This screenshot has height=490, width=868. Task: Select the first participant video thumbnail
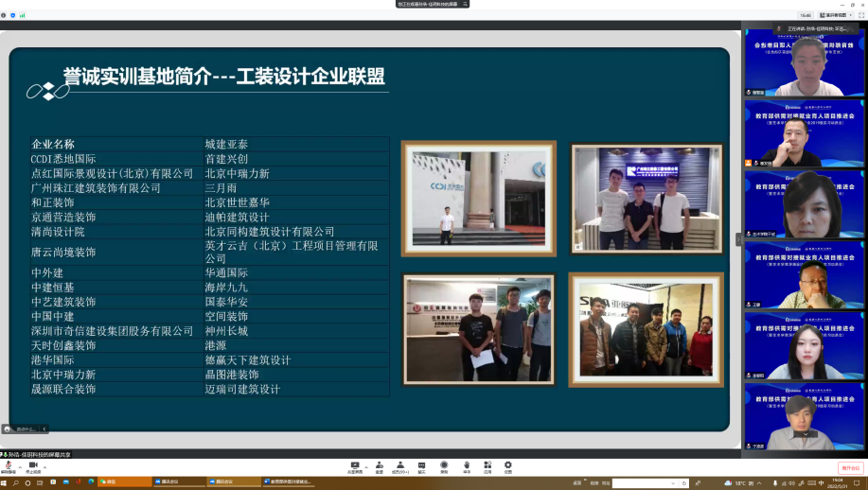[x=805, y=62]
